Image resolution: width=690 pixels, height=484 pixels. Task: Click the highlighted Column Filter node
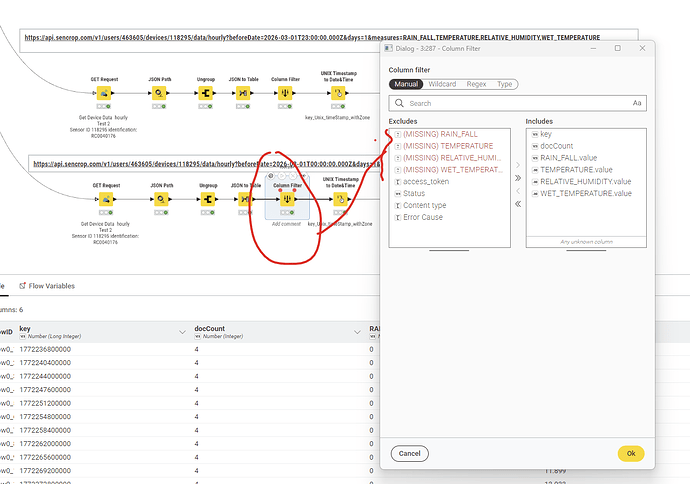pos(287,199)
